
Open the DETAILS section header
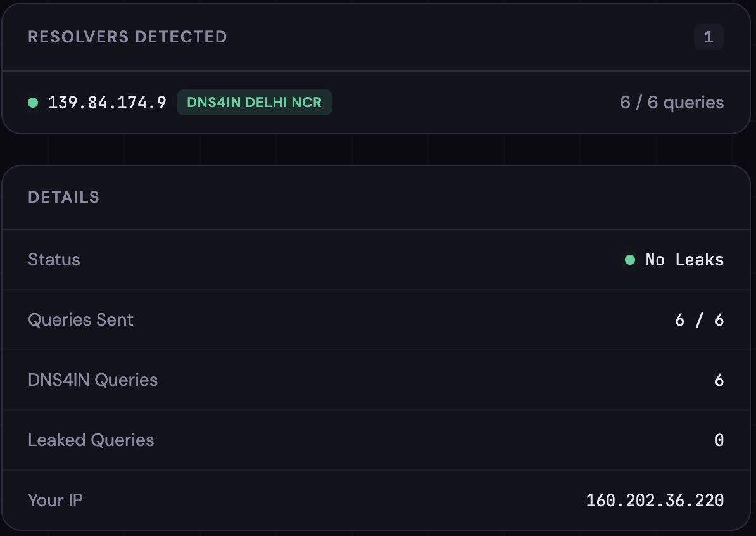(x=63, y=197)
